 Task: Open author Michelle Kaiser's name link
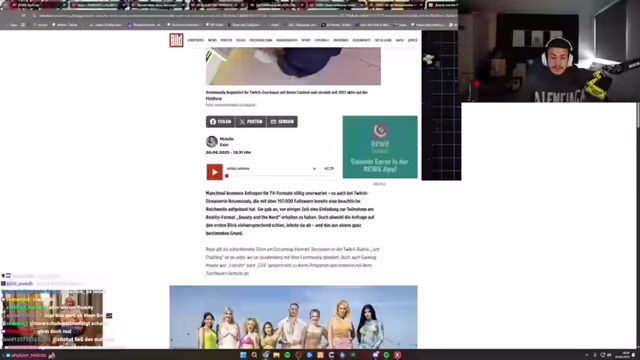[x=227, y=142]
